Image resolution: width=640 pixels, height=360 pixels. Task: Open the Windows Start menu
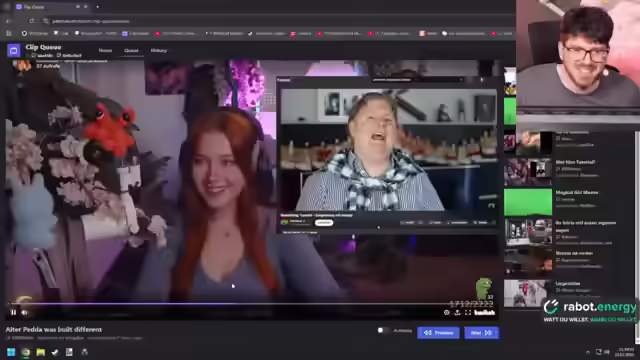[11, 352]
